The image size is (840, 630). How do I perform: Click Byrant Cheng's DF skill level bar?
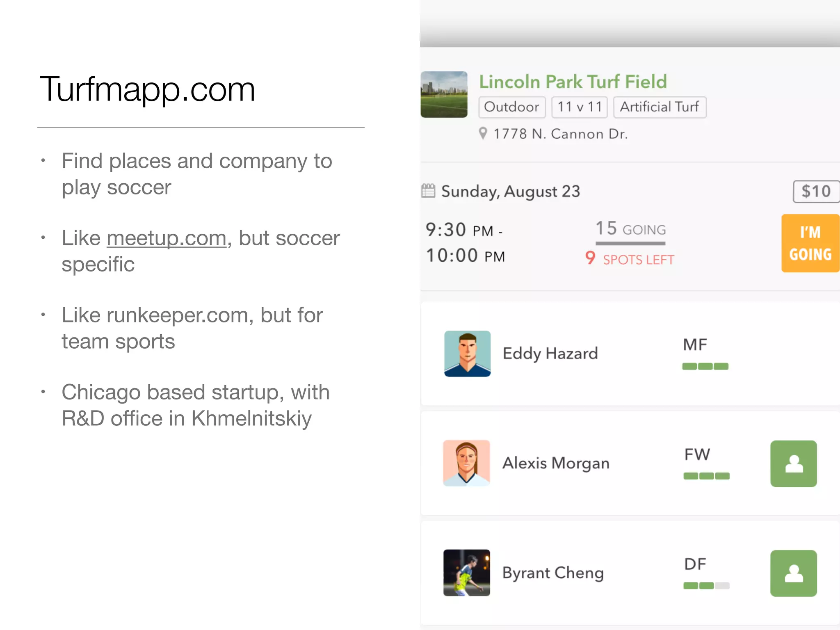706,586
